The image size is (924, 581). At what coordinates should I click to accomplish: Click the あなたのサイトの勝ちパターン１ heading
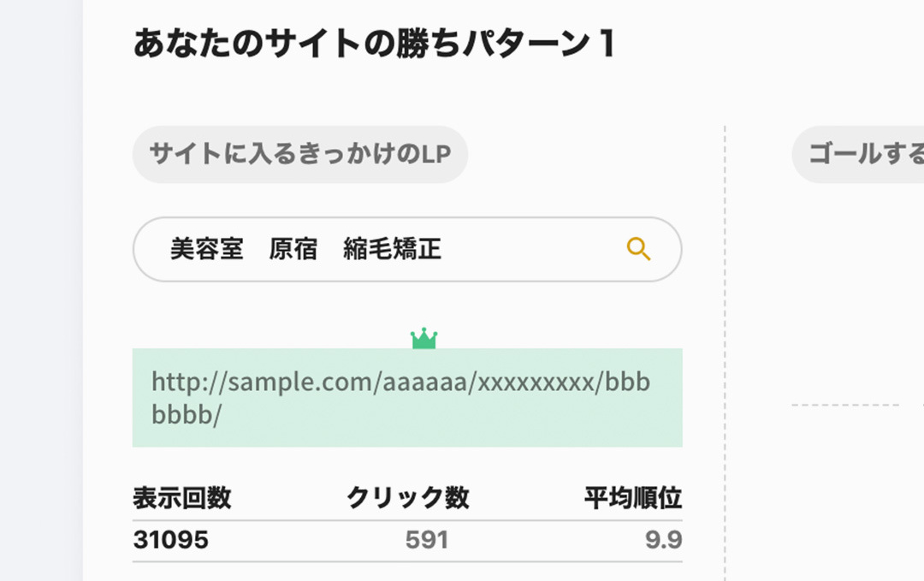374,44
